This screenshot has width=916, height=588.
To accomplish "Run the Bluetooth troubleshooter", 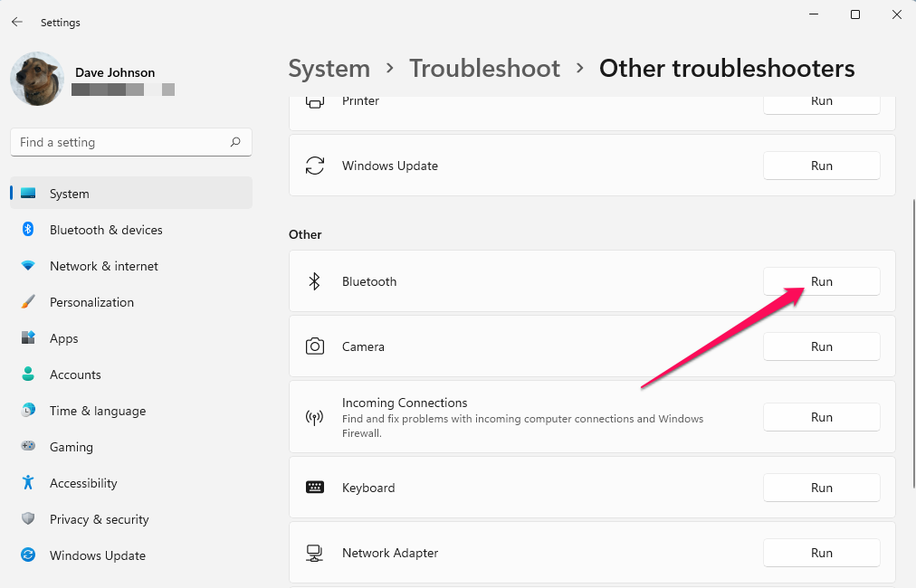I will (821, 281).
